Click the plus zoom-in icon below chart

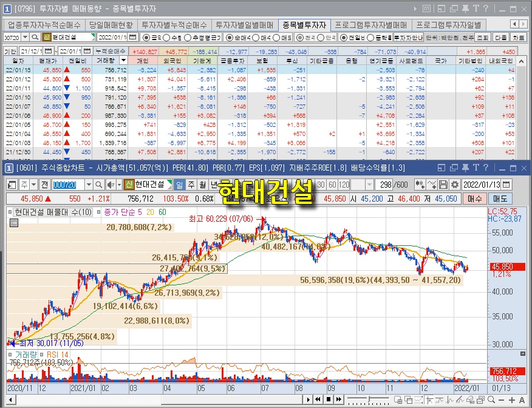512,400
